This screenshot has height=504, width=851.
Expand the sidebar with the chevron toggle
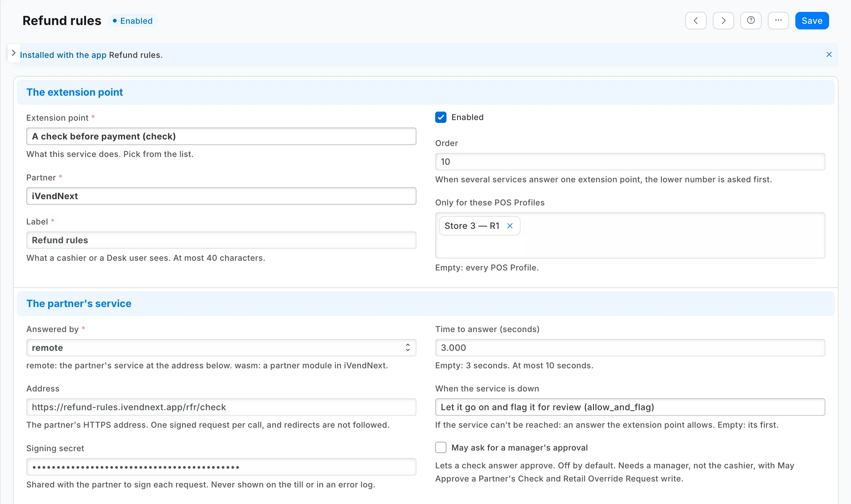tap(13, 53)
